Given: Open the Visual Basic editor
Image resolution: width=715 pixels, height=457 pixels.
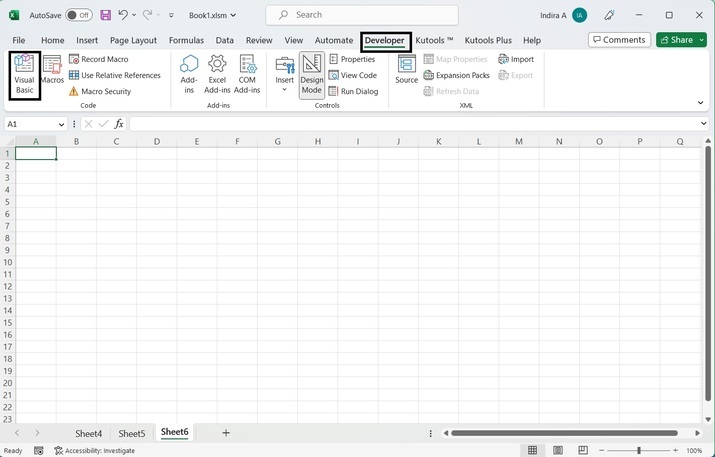Looking at the screenshot, I should (25, 75).
